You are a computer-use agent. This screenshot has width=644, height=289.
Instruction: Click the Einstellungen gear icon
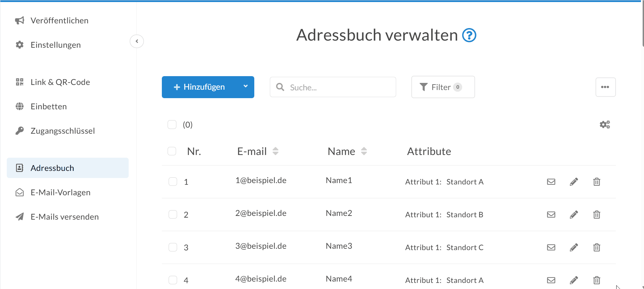point(20,45)
